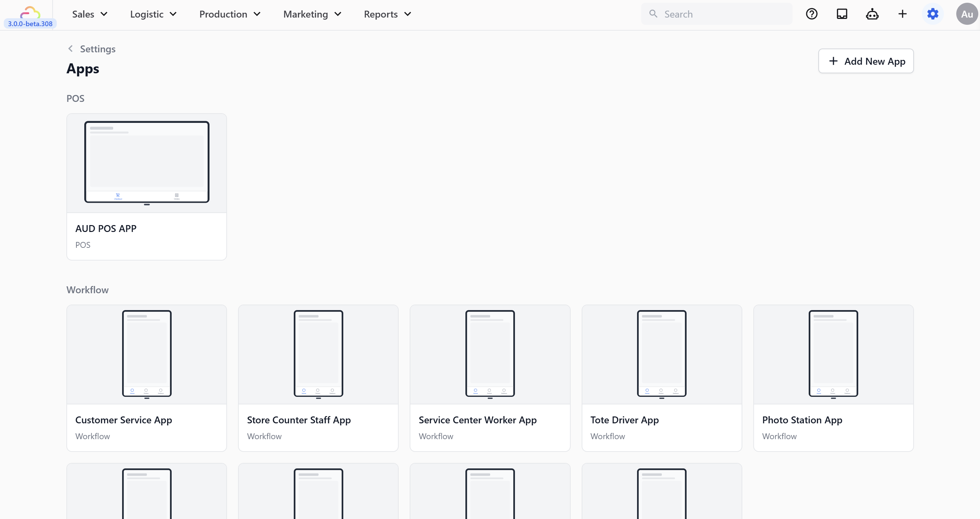Expand the Marketing menu
This screenshot has width=980, height=519.
312,14
